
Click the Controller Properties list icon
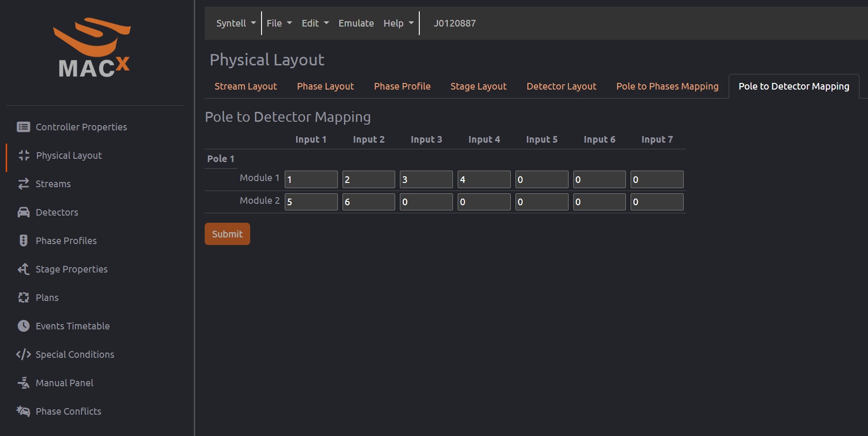23,127
